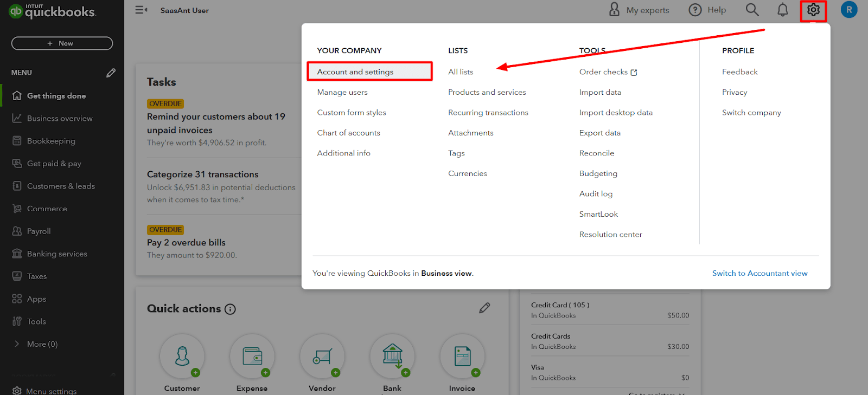Open the Settings gear icon

[813, 10]
